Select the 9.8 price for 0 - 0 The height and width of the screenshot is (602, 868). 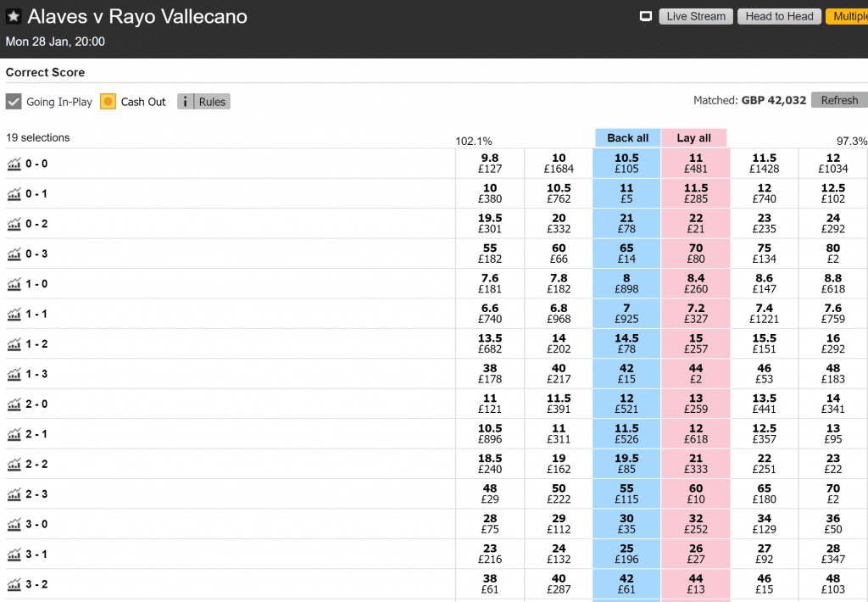click(x=490, y=164)
